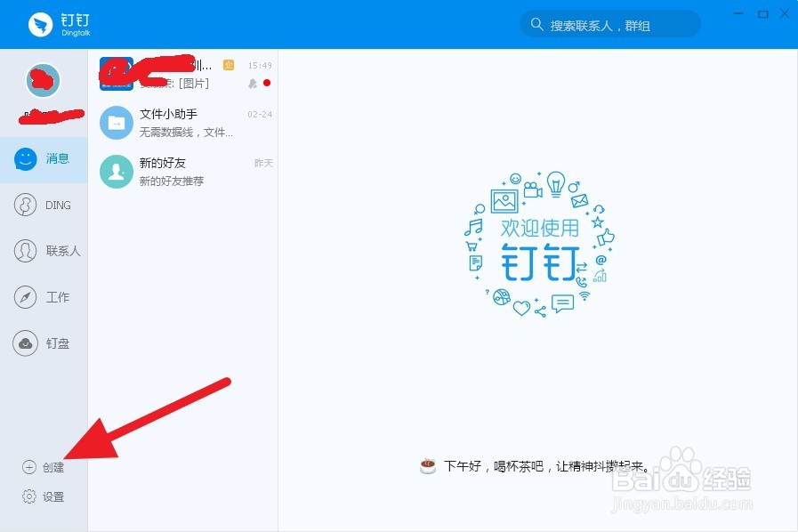Click the search box 搜索联系人，群组
798x532 pixels.
point(609,24)
